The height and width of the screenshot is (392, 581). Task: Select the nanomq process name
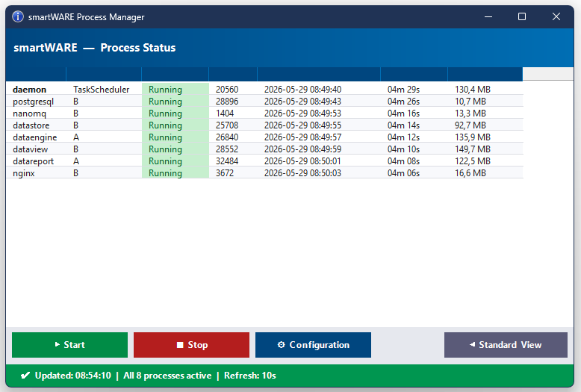coord(30,113)
